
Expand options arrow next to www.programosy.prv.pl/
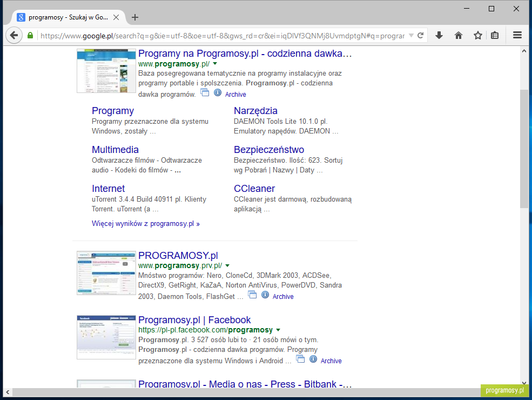coord(227,265)
